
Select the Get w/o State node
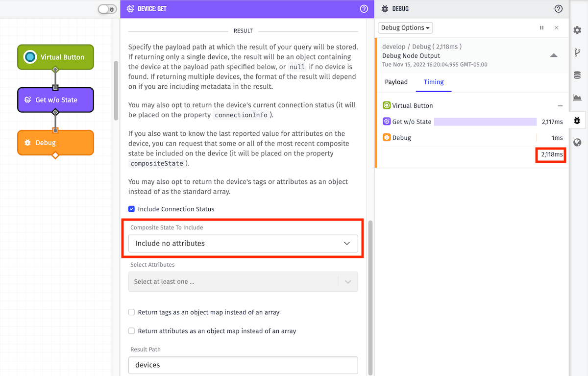pos(55,100)
